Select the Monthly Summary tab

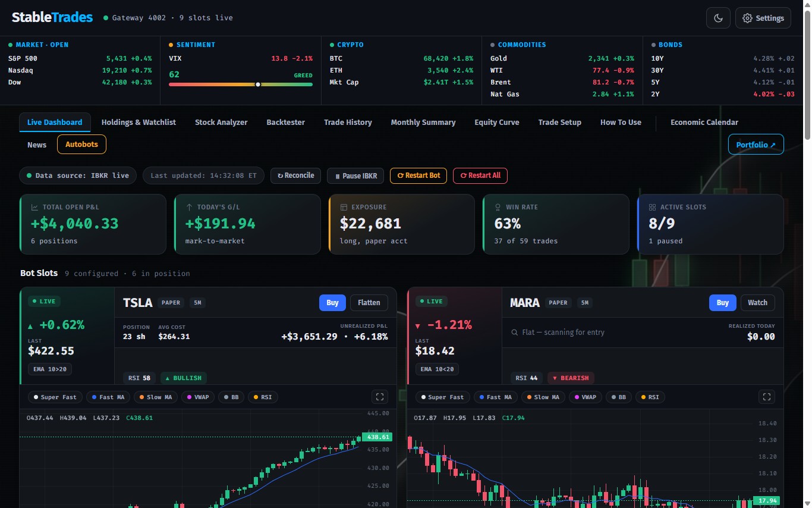(423, 122)
